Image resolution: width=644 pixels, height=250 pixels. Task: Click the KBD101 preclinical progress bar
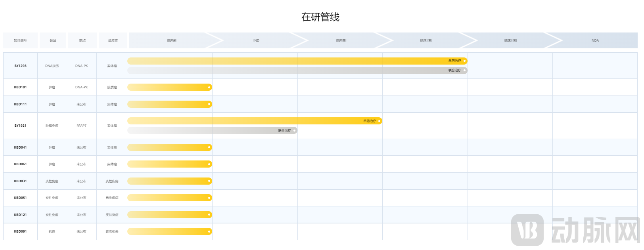170,87
